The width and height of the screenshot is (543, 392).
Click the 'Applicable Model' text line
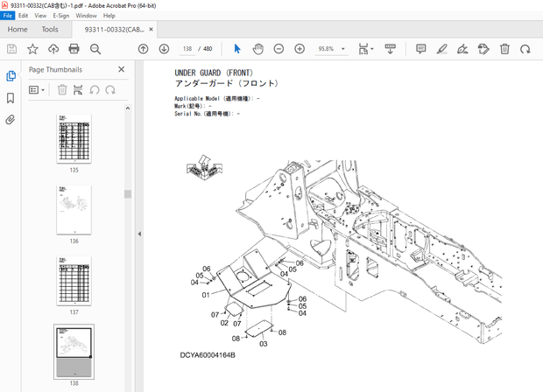click(217, 99)
